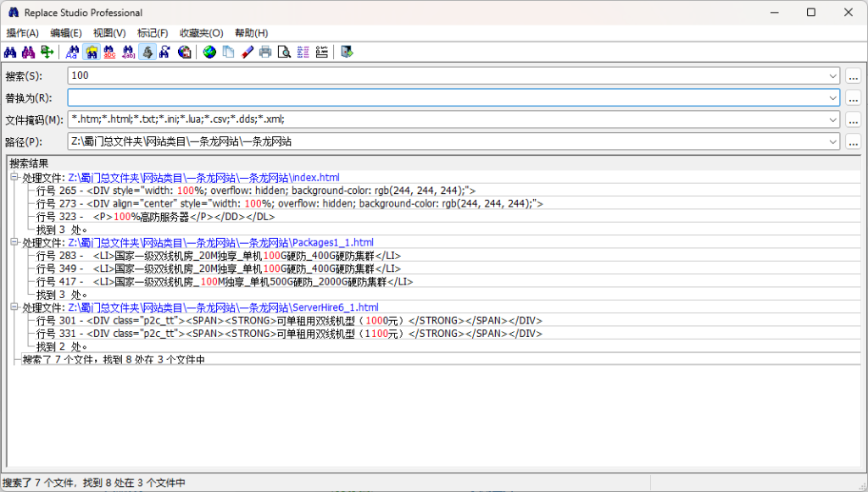Click the ... button beside the search field
The width and height of the screenshot is (868, 492).
[853, 76]
